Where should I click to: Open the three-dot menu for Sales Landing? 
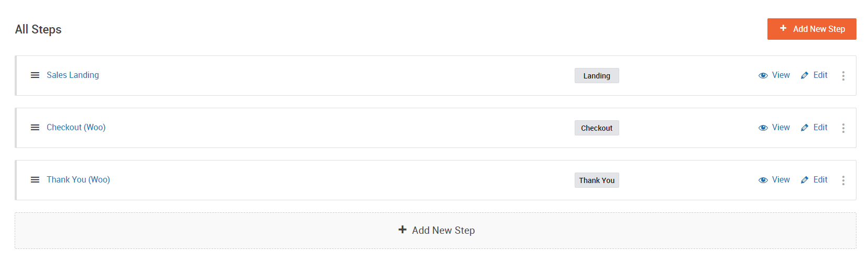(x=843, y=76)
